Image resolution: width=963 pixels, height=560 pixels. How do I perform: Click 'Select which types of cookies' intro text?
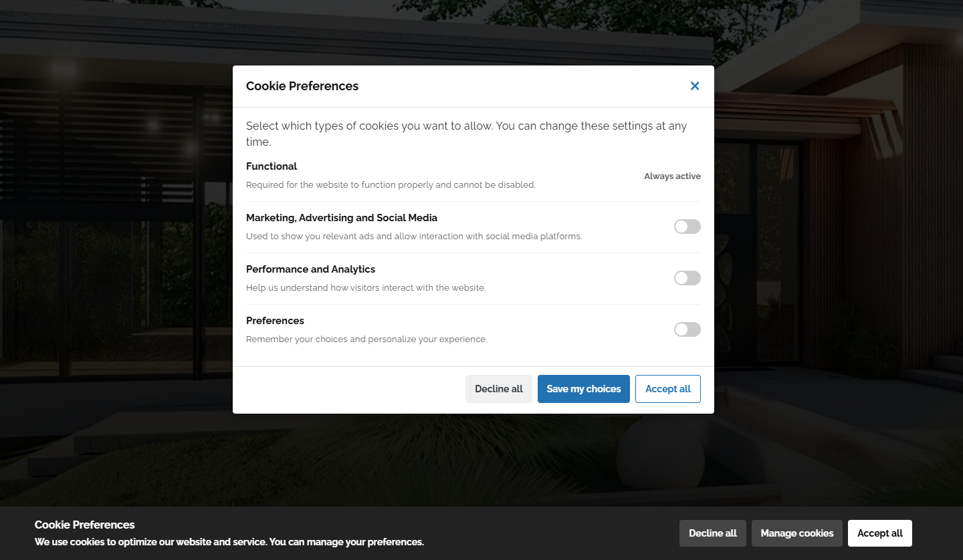pos(467,134)
